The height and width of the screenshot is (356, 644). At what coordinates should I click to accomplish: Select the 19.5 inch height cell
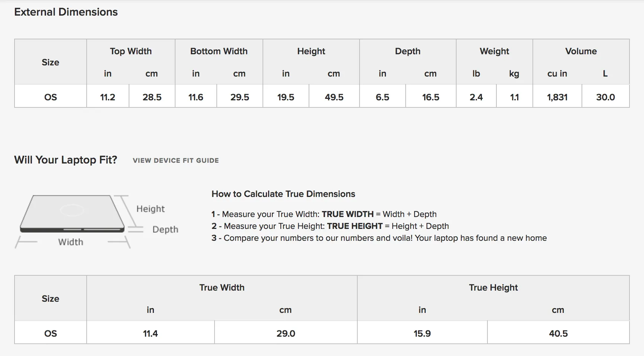point(286,97)
